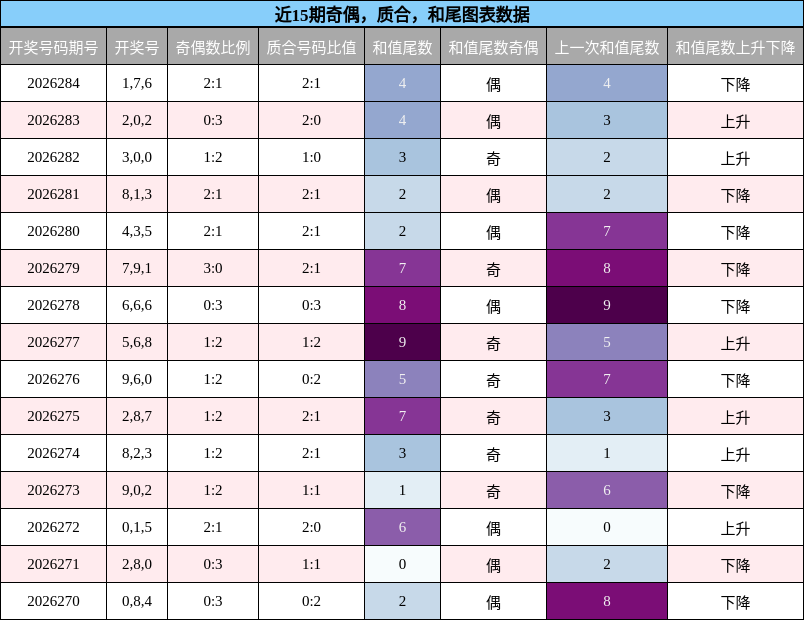804x620 pixels.
Task: Click period number 2026280
Action: click(53, 231)
